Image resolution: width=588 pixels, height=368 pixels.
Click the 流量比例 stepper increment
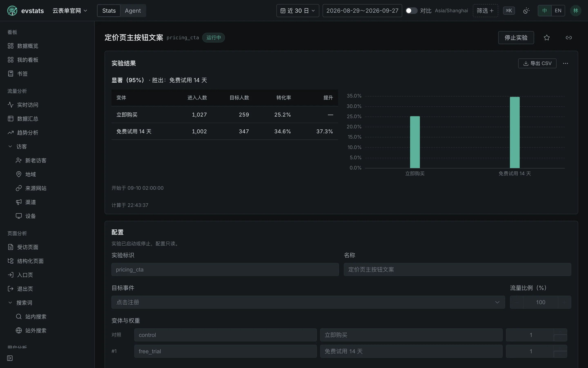(x=565, y=302)
